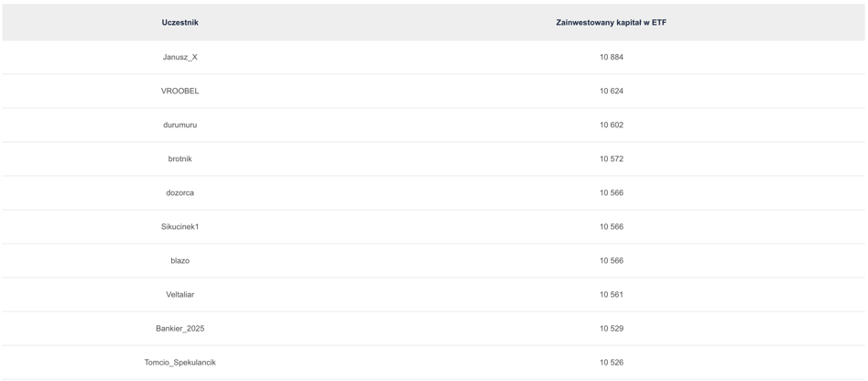Click the 10 884 capital value
The height and width of the screenshot is (381, 868).
[x=611, y=57]
